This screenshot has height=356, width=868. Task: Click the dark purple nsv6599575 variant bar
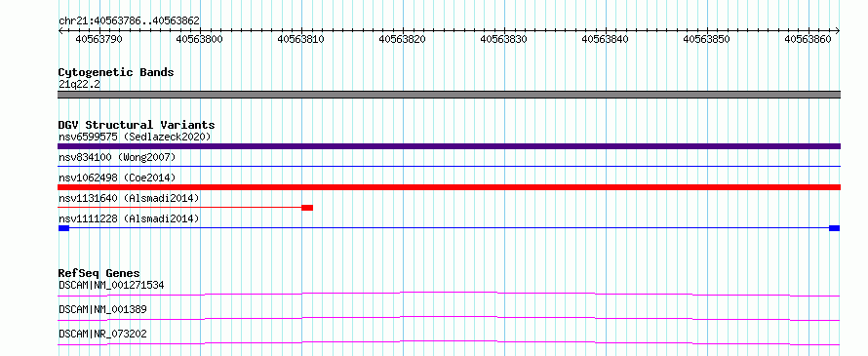[x=449, y=146]
